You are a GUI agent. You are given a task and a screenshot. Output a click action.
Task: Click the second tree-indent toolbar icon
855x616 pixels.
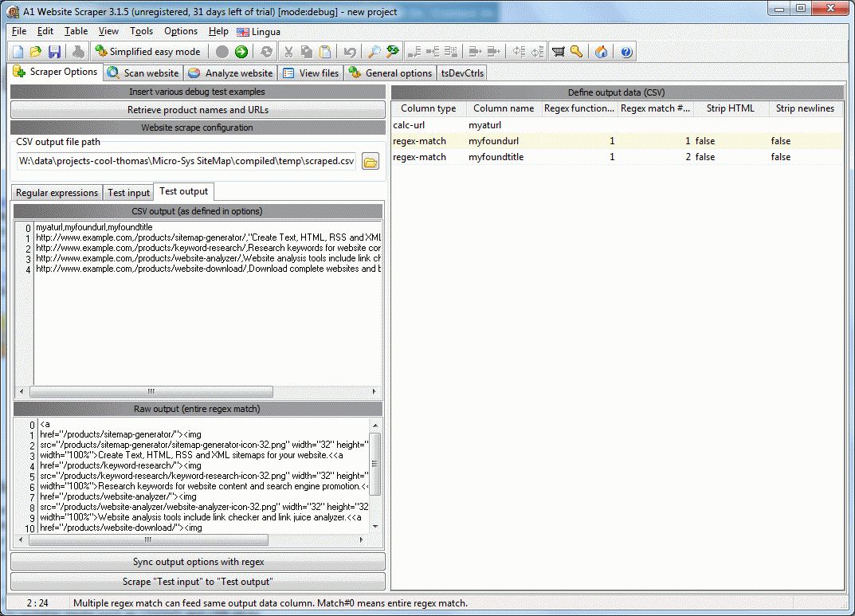pyautogui.click(x=433, y=52)
